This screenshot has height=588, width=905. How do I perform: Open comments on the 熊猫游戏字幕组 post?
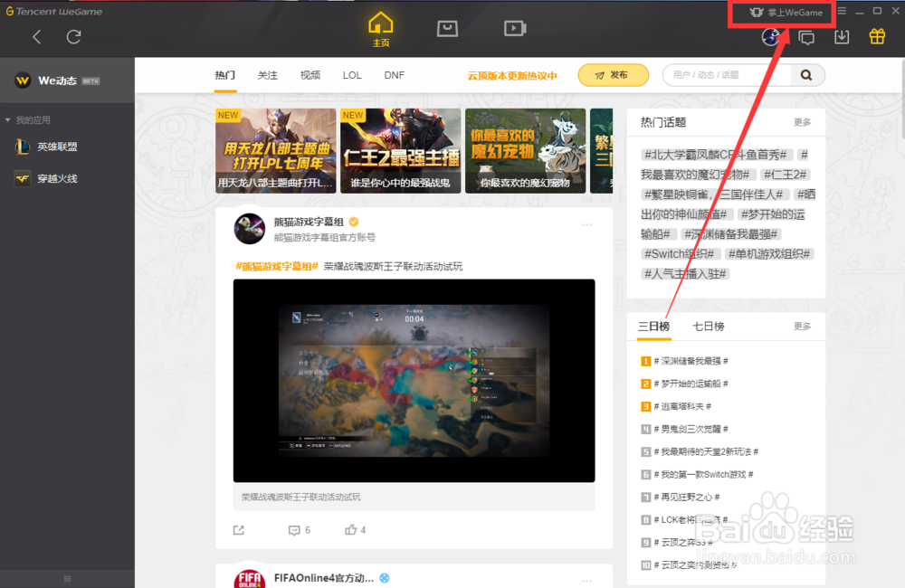coord(299,530)
